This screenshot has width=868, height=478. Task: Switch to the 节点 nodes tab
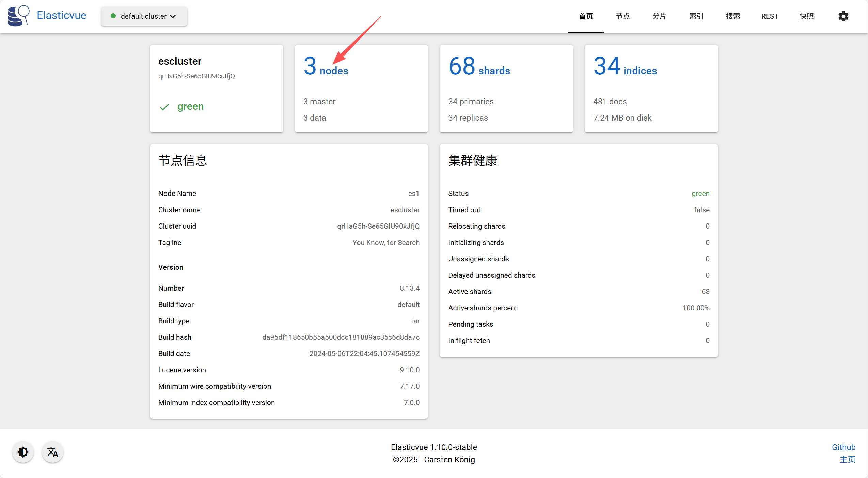[x=622, y=16]
